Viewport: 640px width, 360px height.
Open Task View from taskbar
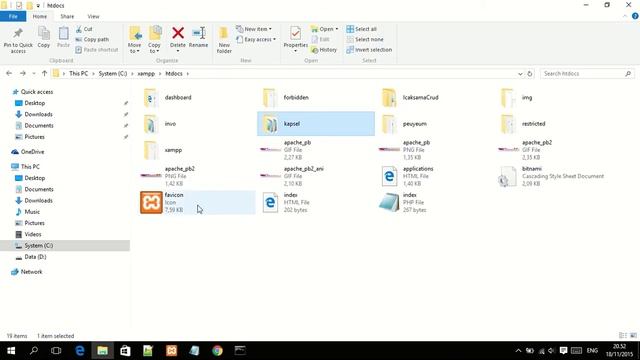[x=56, y=351]
